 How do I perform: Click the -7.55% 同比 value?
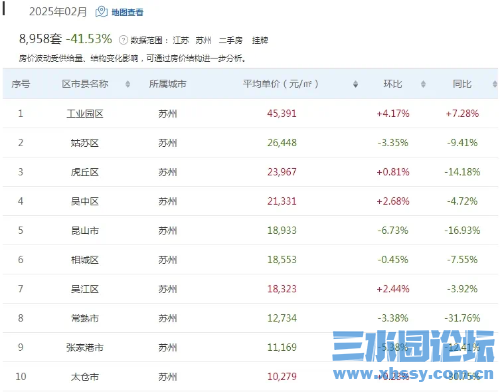(462, 260)
